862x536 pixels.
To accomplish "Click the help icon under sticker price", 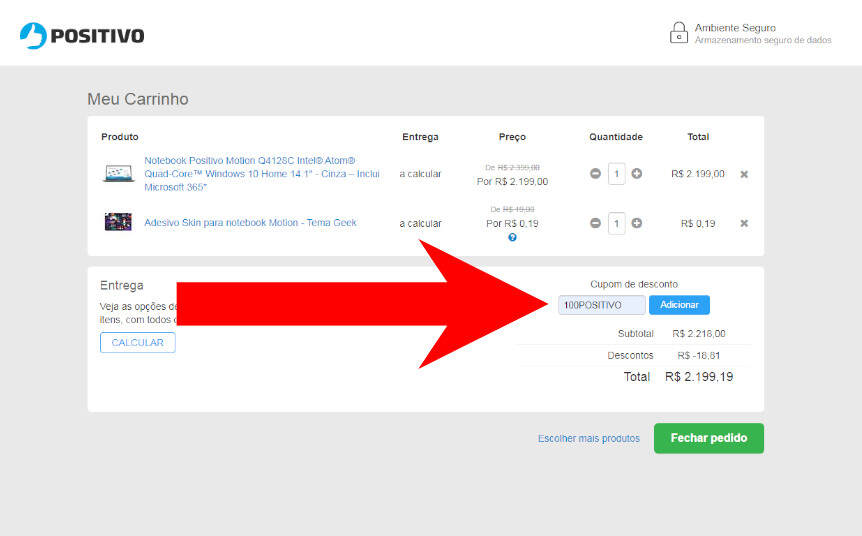I will point(512,238).
